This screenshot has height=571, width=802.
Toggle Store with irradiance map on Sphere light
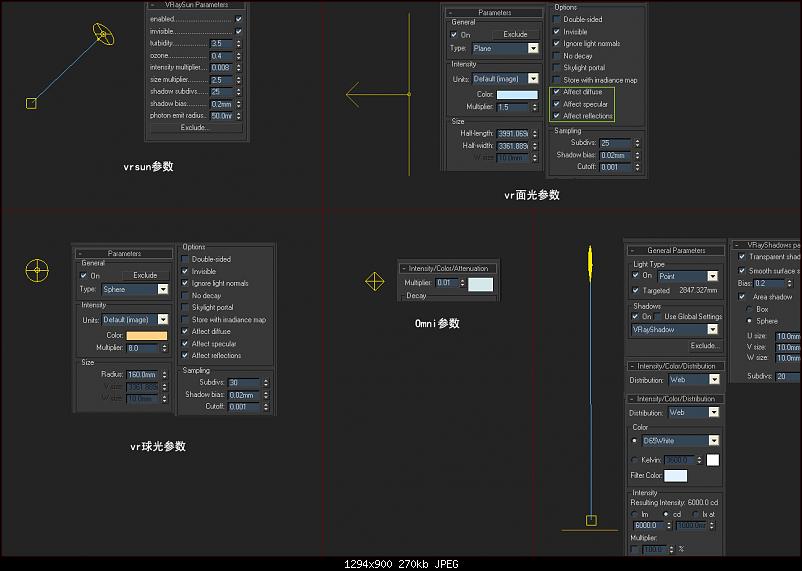pyautogui.click(x=185, y=319)
